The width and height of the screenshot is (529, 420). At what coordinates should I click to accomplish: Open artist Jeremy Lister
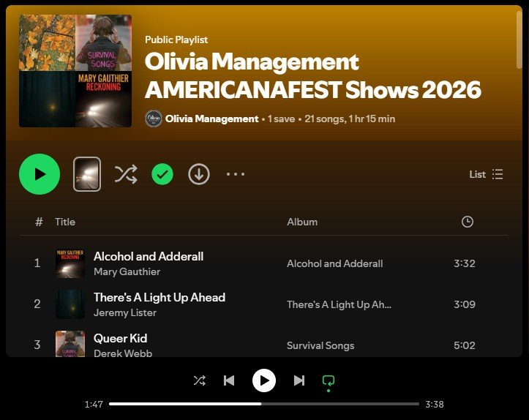coord(125,312)
